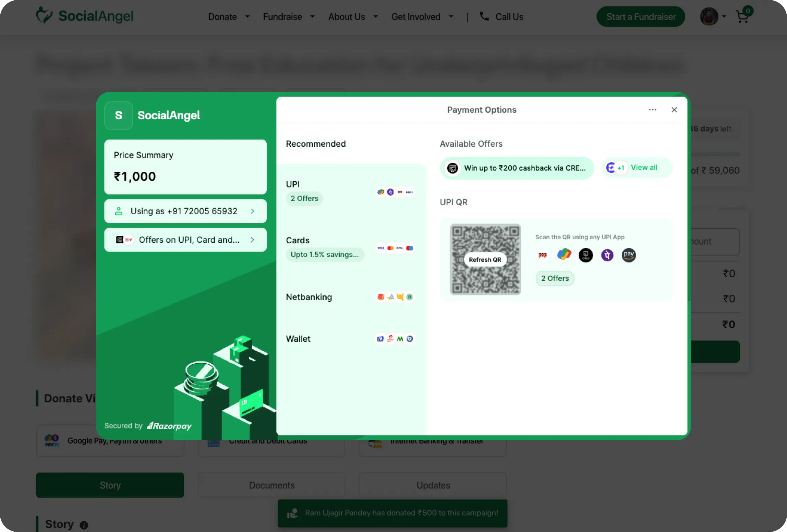Viewport: 787px width, 532px height.
Task: Open the profile avatar dropdown arrow
Action: click(724, 16)
